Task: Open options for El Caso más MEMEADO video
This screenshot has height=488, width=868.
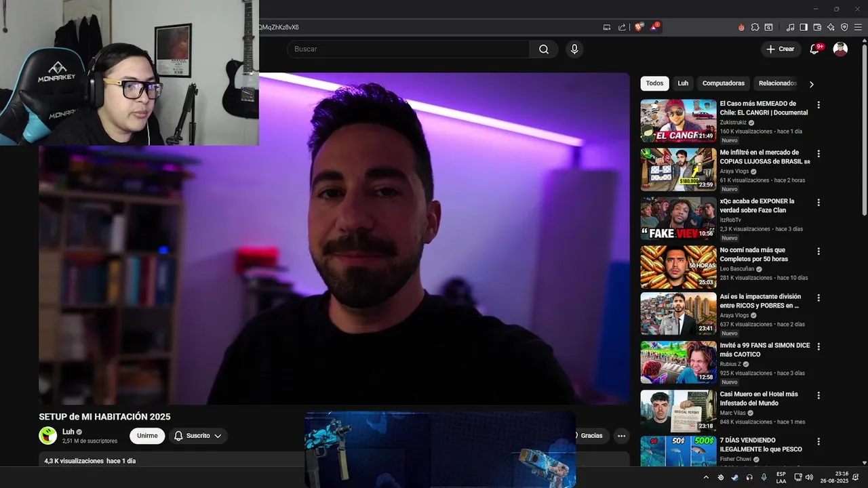Action: point(818,105)
